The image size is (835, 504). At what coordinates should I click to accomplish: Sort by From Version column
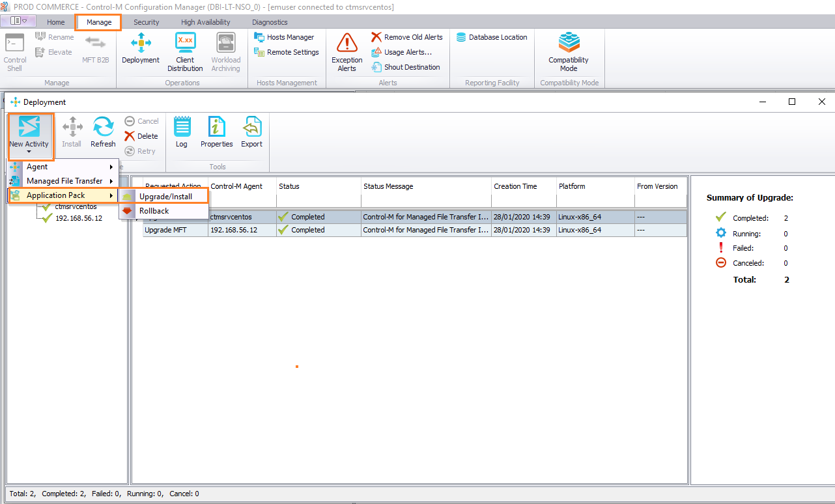tap(660, 186)
